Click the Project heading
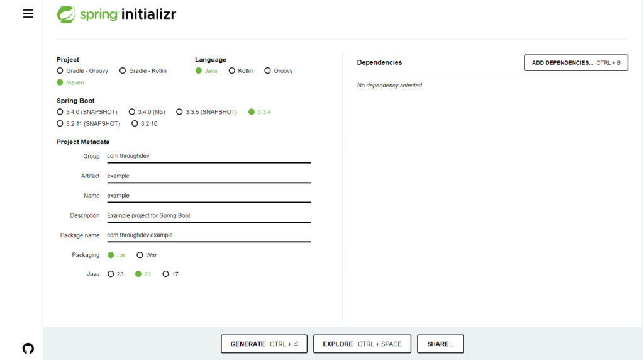Screen dimensions: 644x360 (68, 60)
